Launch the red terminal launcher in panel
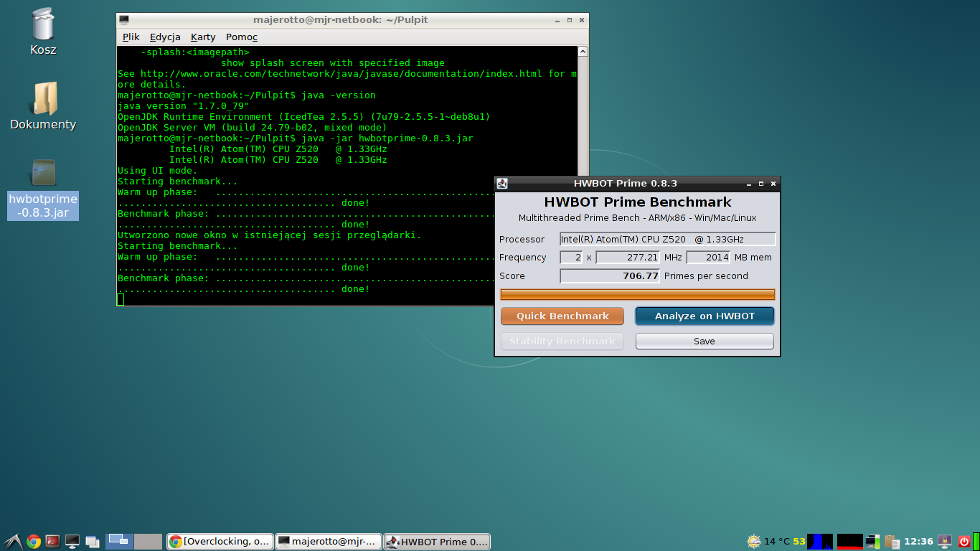 coord(53,542)
